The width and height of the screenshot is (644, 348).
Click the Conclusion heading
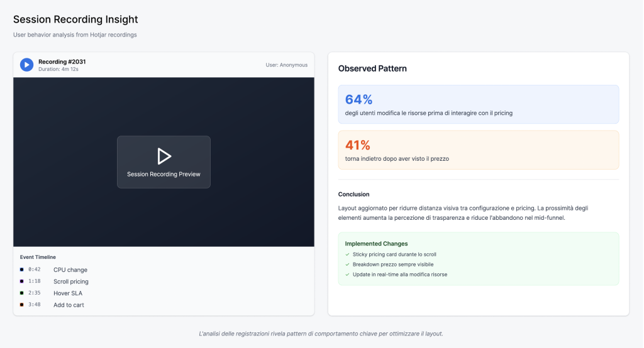tap(353, 194)
